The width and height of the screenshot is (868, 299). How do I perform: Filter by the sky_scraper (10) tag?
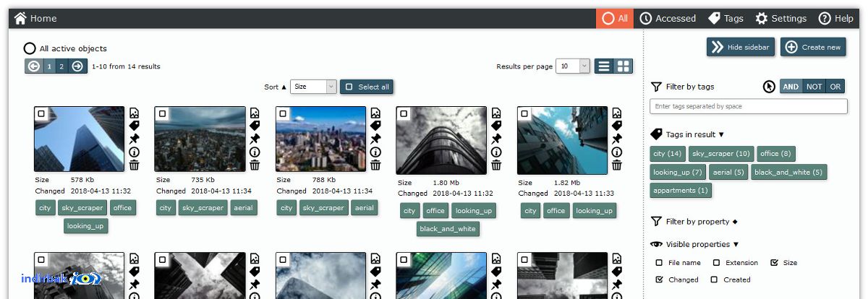[721, 154]
